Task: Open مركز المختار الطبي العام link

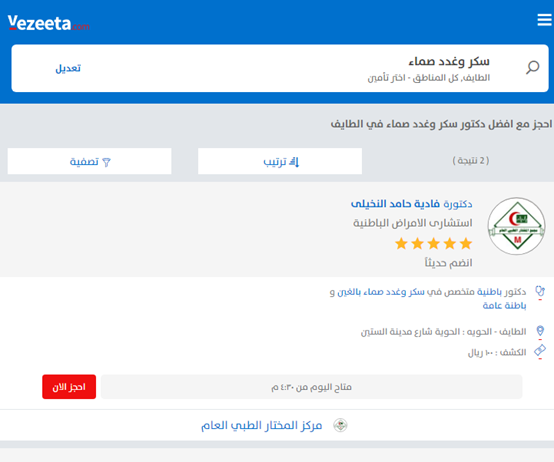Action: (x=261, y=425)
